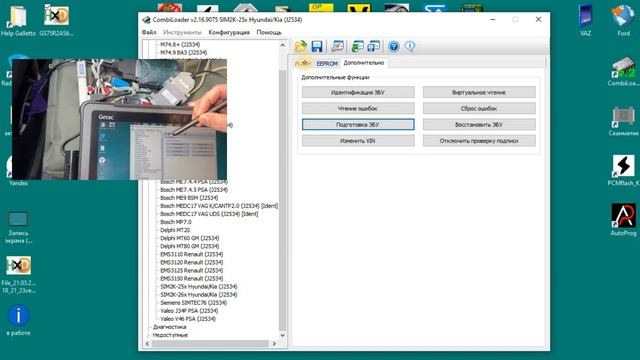This screenshot has height=360, width=640.
Task: Click the tree's vertical scrollbar thumb
Action: pos(283,200)
